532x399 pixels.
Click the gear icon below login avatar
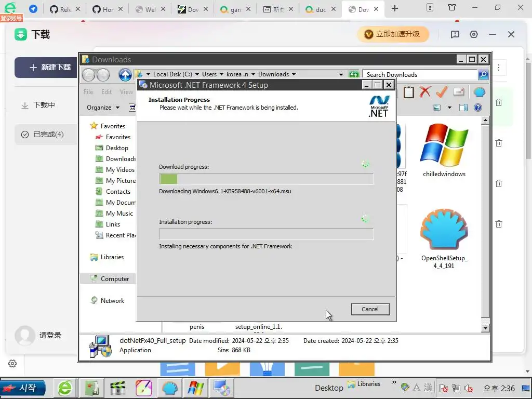pos(12,364)
